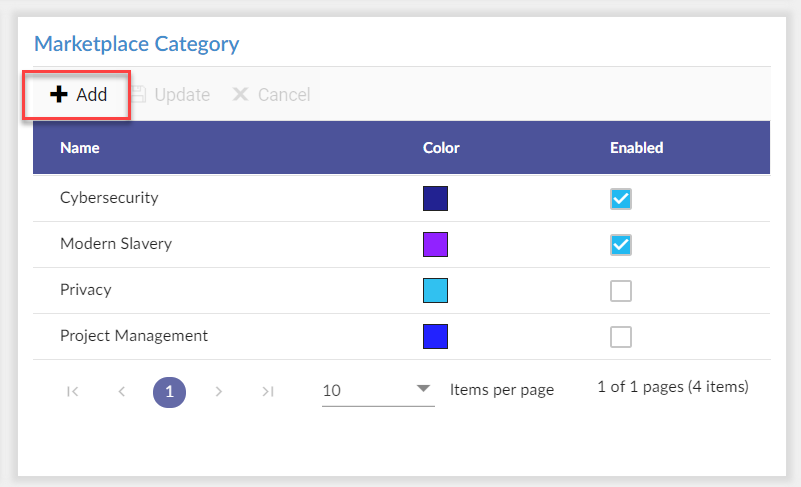
Task: Disable the Cybersecurity enabled checkbox
Action: [x=621, y=199]
